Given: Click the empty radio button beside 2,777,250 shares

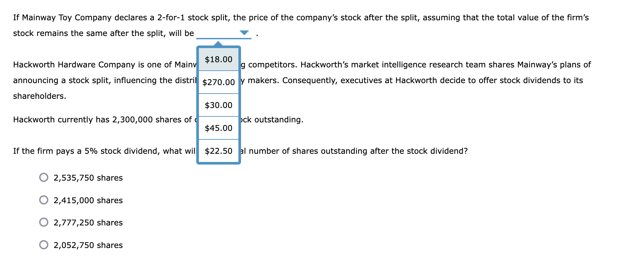Looking at the screenshot, I should pyautogui.click(x=44, y=222).
